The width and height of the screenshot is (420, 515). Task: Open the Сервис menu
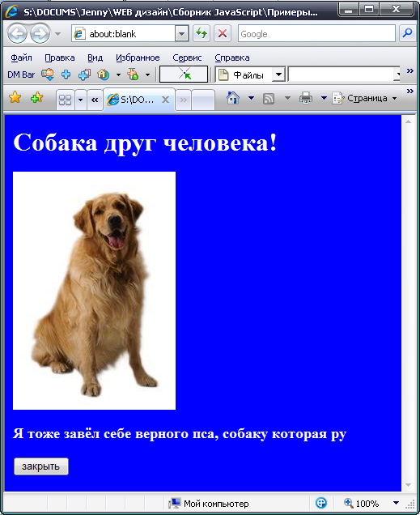[x=187, y=57]
